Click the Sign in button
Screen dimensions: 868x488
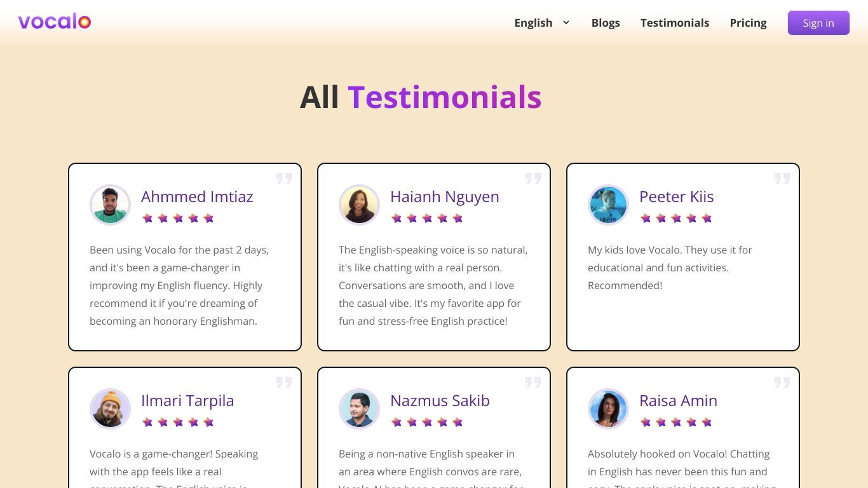(818, 23)
